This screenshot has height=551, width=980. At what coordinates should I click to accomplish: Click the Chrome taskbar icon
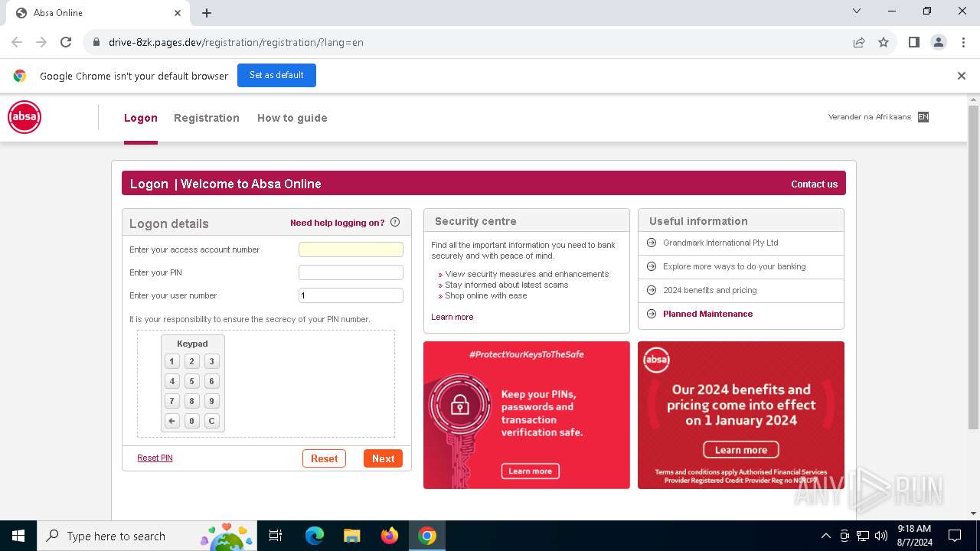click(x=427, y=536)
